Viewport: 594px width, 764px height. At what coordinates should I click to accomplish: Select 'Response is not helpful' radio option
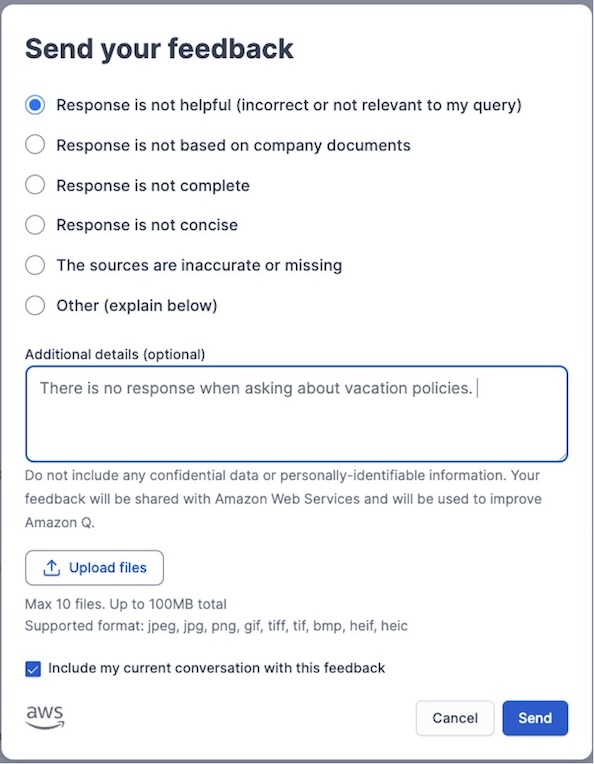point(35,105)
